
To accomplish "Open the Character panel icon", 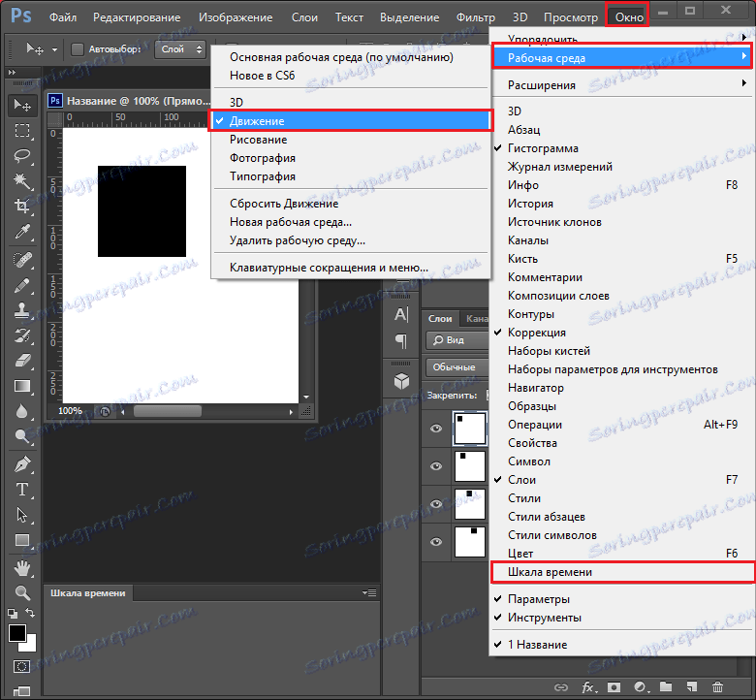I will (401, 314).
